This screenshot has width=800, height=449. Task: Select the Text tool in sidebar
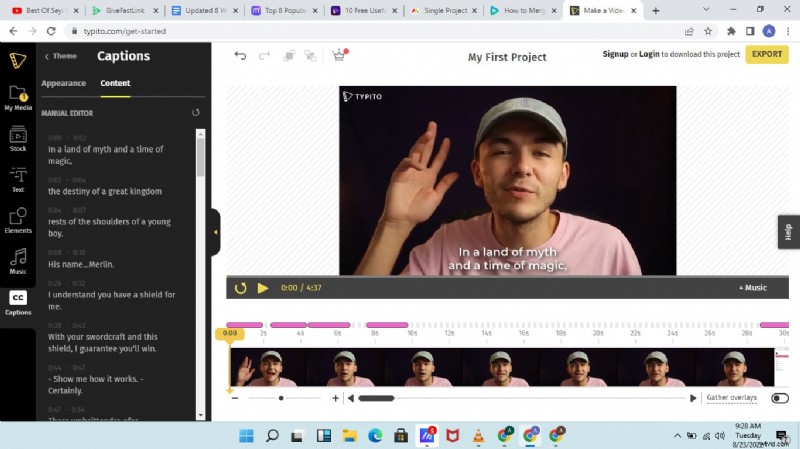pyautogui.click(x=17, y=179)
